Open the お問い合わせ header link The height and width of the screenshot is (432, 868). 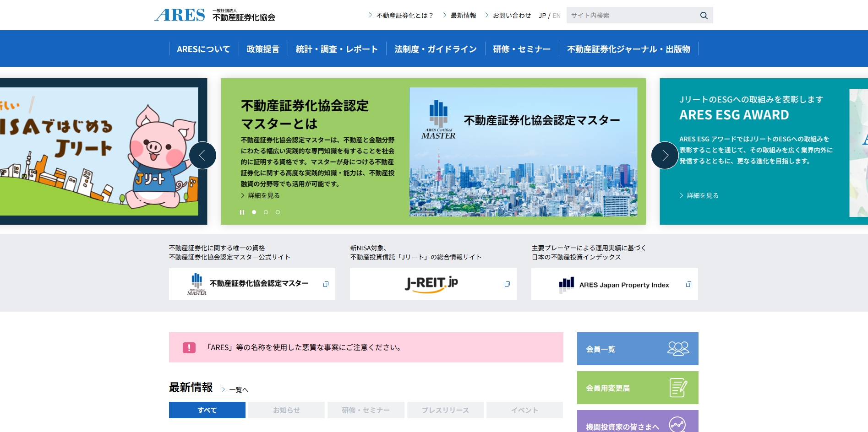[x=512, y=16]
